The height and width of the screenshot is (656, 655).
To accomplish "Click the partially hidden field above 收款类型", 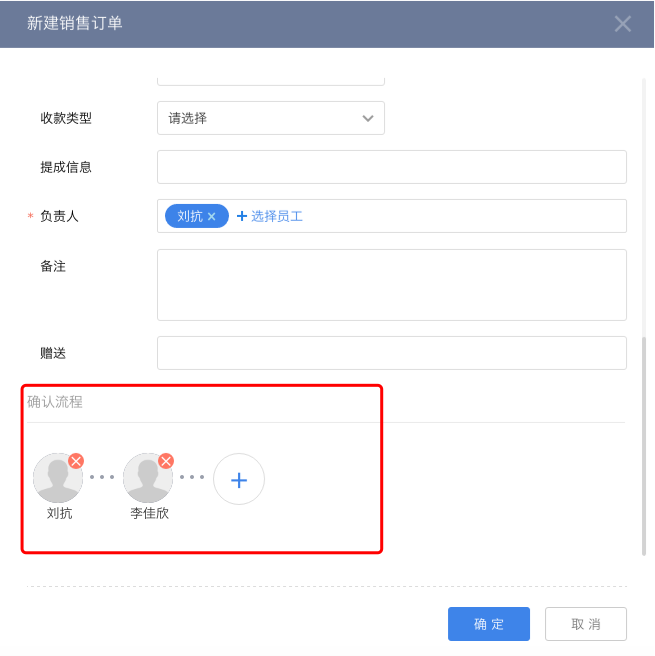I will click(270, 79).
